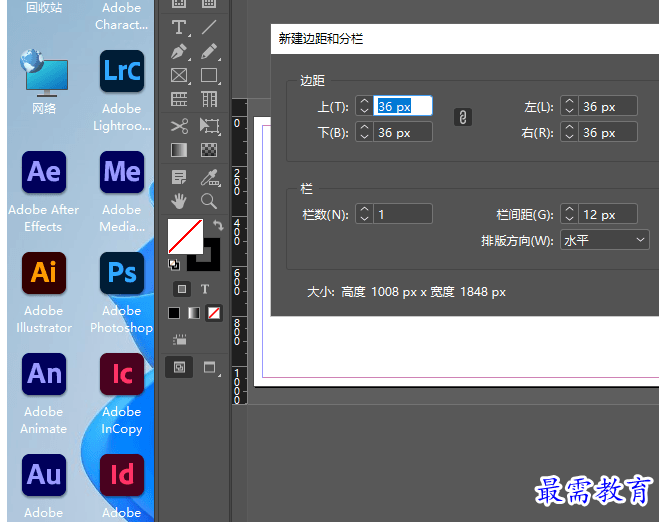Apply None to selection
Screen dimensions: 659x522
(214, 313)
